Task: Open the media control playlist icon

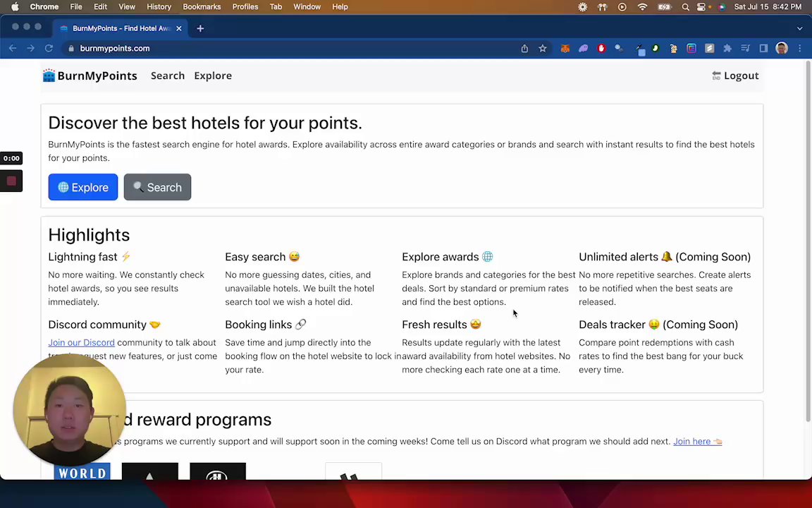Action: tap(745, 48)
